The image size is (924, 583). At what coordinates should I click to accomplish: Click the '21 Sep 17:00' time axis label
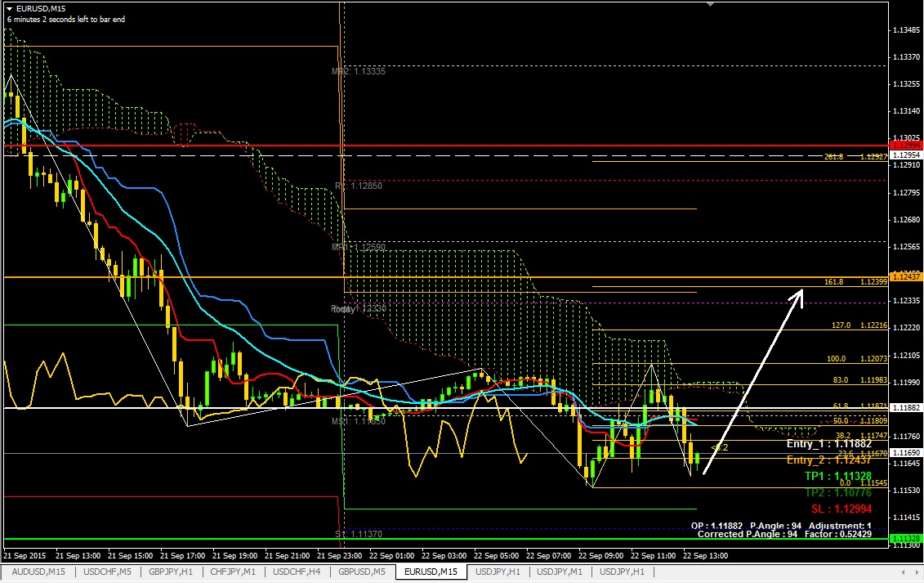pos(182,556)
